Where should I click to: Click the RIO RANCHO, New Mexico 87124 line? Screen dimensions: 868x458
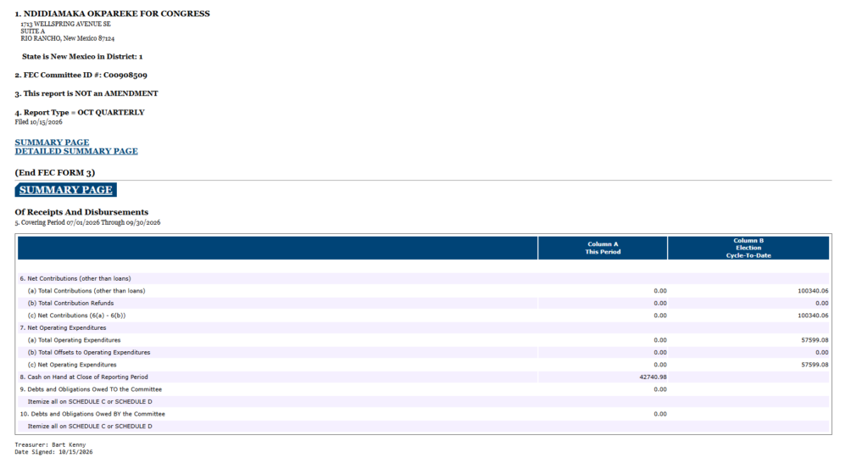coord(68,39)
